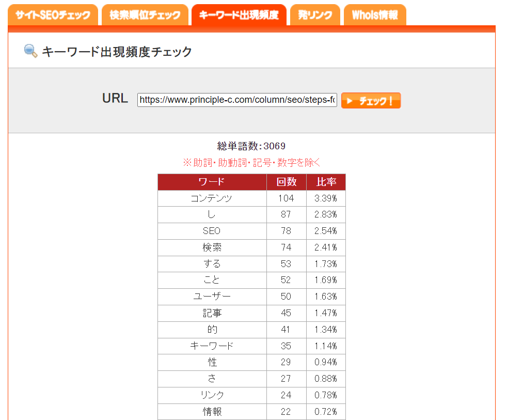This screenshot has width=507, height=420.
Task: Select the キーワード出現頻度 tab
Action: 239,15
